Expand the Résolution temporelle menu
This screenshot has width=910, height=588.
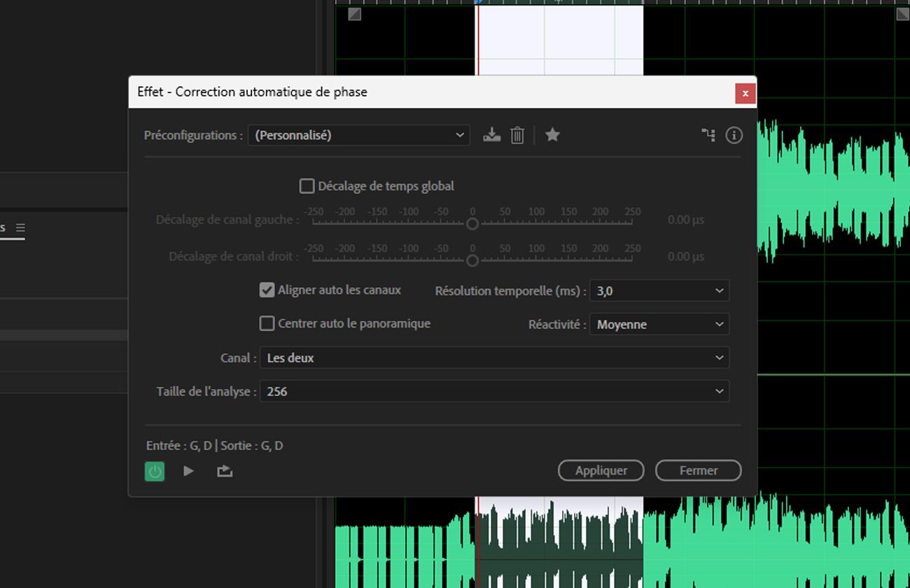point(659,290)
